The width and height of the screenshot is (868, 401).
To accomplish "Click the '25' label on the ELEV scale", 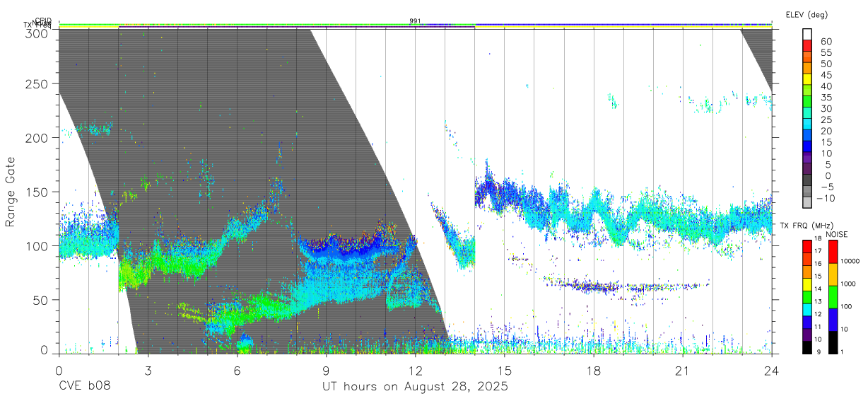I will pyautogui.click(x=826, y=120).
